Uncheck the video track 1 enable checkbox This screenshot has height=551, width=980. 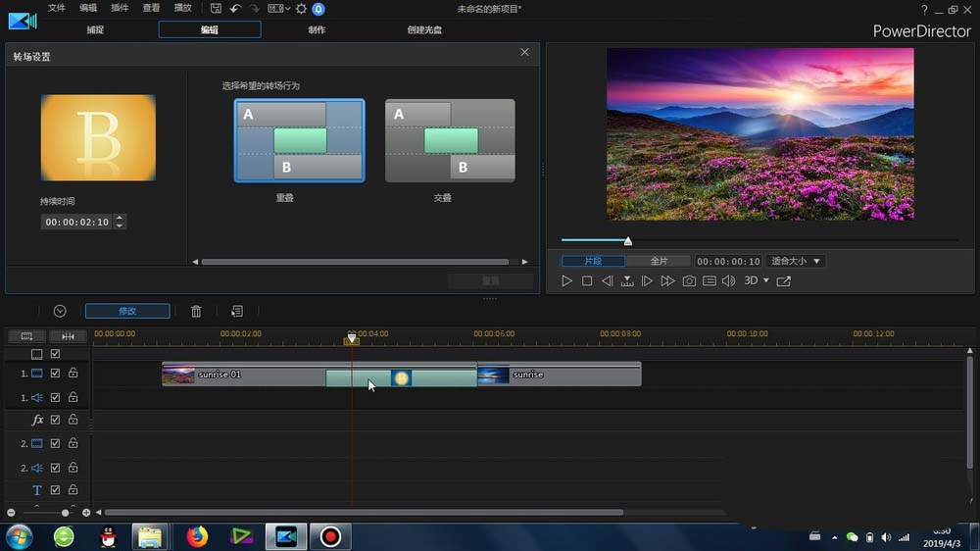coord(56,374)
